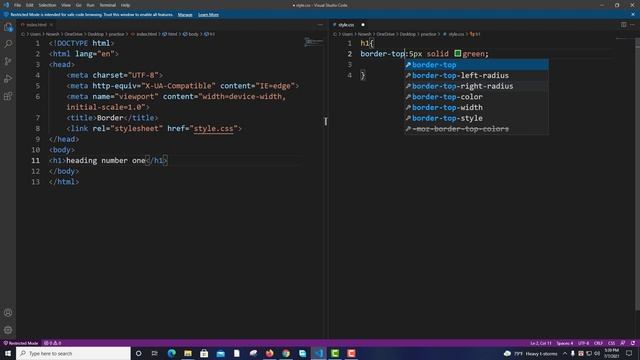640x360 pixels.
Task: Click the green color swatch in CSS
Action: tap(458, 53)
